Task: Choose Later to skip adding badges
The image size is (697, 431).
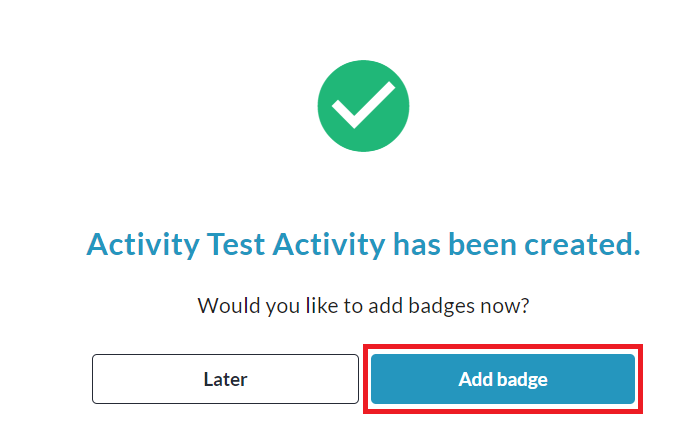Action: (225, 379)
